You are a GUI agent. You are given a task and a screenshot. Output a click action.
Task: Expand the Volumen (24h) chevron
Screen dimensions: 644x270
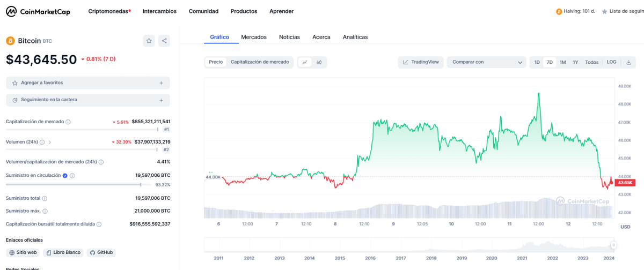point(50,142)
